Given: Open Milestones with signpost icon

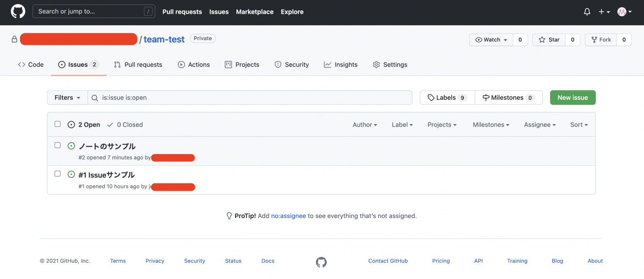Looking at the screenshot, I should click(508, 97).
